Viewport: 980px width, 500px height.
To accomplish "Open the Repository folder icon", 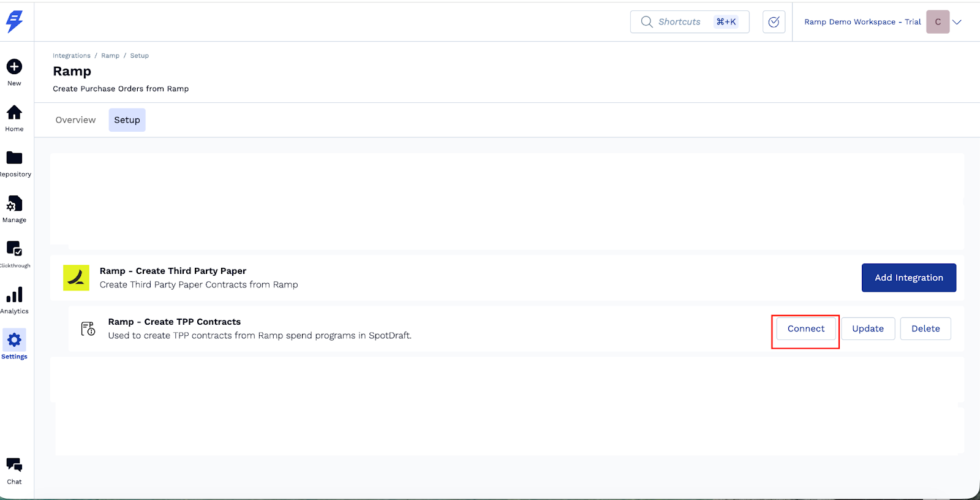I will tap(14, 157).
